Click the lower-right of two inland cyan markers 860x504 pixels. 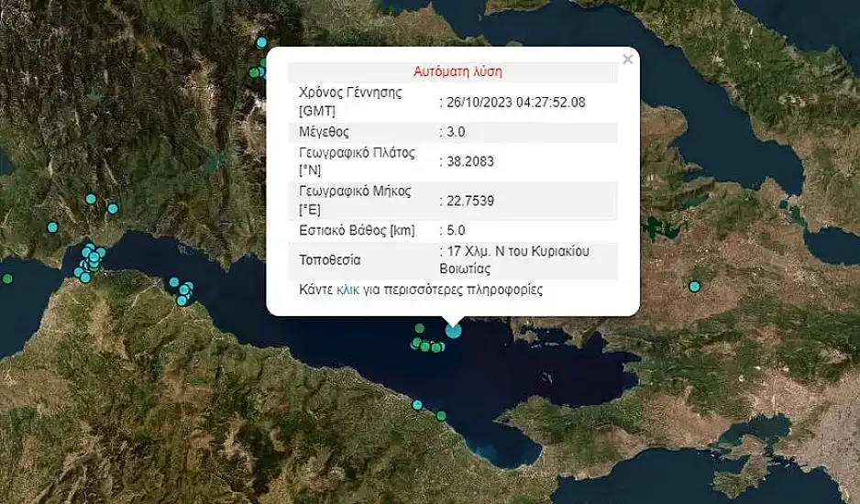pos(113,209)
